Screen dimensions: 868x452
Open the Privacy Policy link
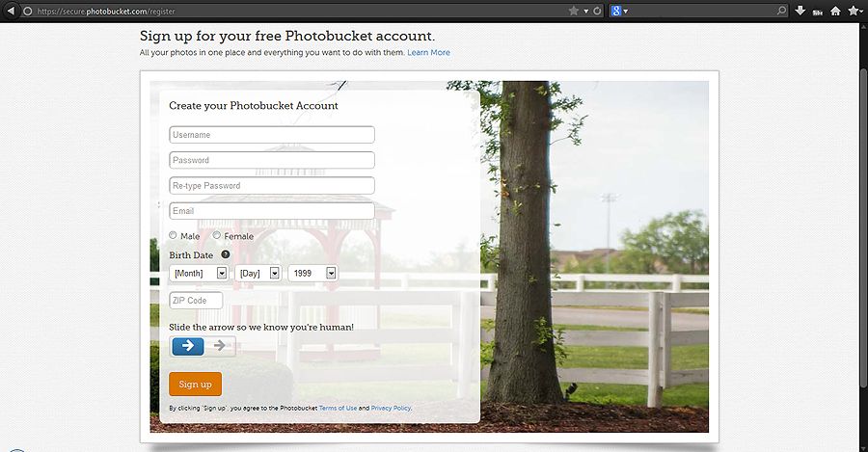(391, 409)
